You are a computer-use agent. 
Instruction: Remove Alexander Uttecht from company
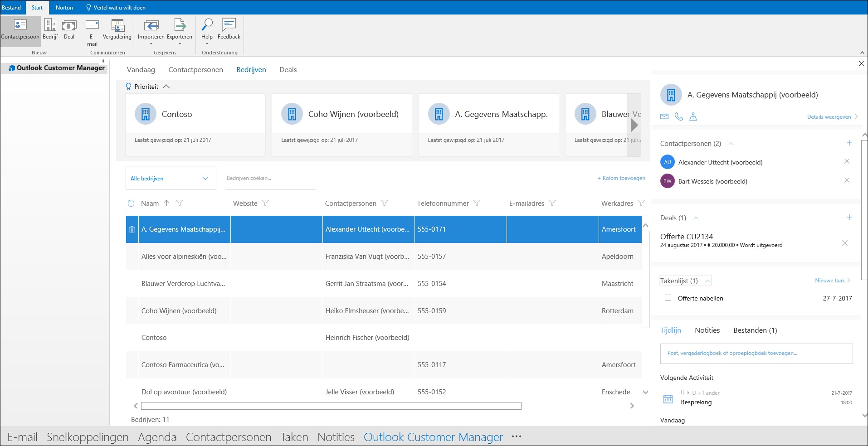[x=847, y=161]
